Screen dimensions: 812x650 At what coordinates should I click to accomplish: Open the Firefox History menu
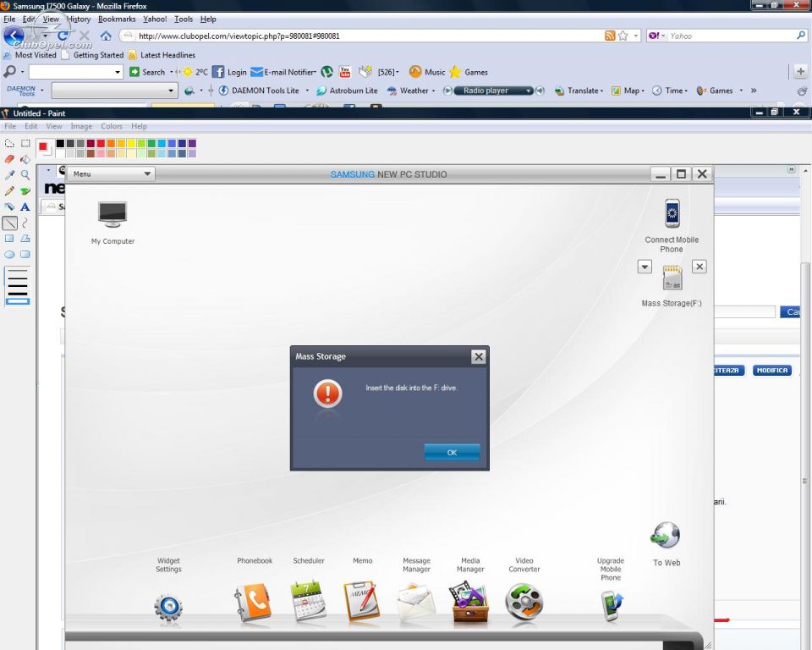click(79, 19)
